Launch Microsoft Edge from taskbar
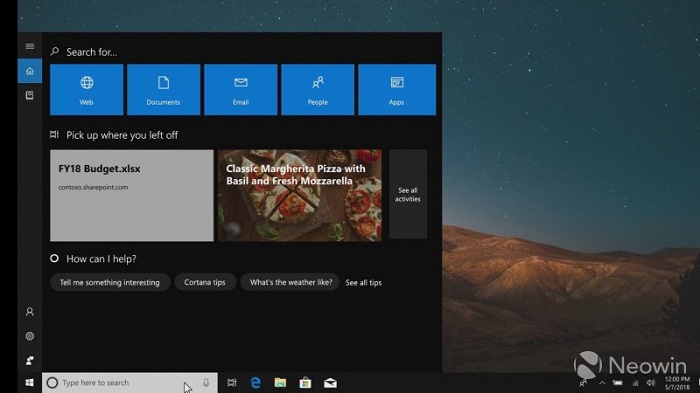700x393 pixels. click(x=256, y=383)
